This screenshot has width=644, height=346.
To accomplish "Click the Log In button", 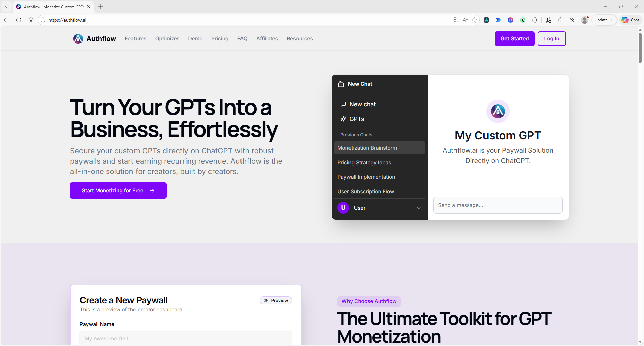I will (x=552, y=39).
